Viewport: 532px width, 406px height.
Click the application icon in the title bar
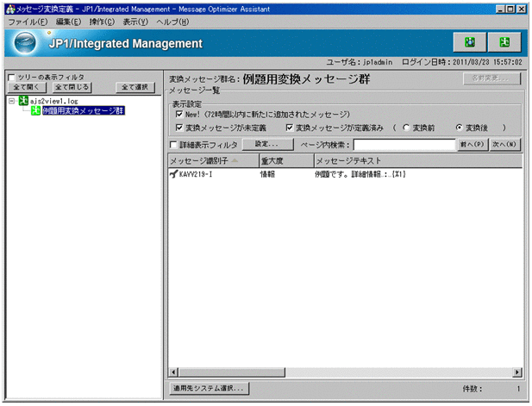tap(9, 8)
